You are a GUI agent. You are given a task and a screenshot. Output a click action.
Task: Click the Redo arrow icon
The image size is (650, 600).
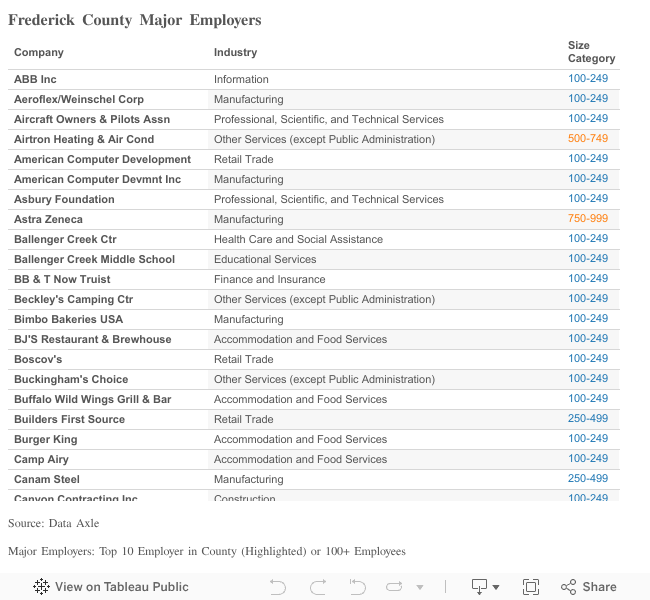pos(318,587)
